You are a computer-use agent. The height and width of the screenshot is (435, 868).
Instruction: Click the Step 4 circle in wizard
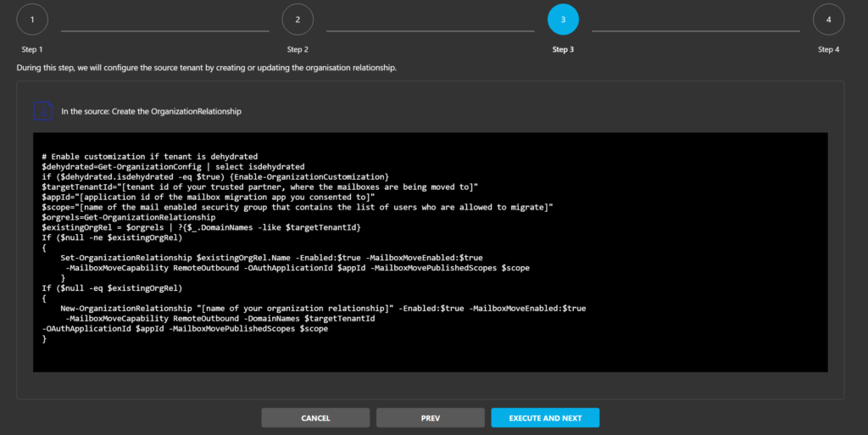tap(829, 20)
